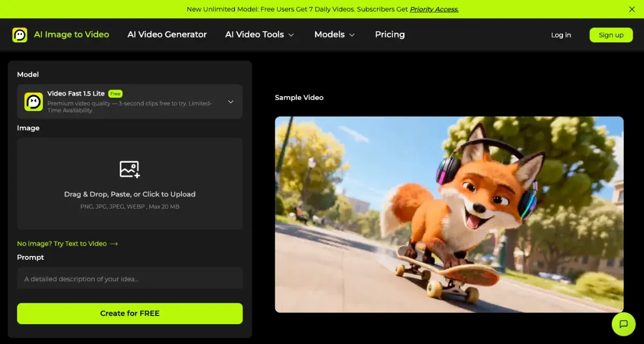
Task: Follow the Priority Access link in the banner
Action: (434, 9)
